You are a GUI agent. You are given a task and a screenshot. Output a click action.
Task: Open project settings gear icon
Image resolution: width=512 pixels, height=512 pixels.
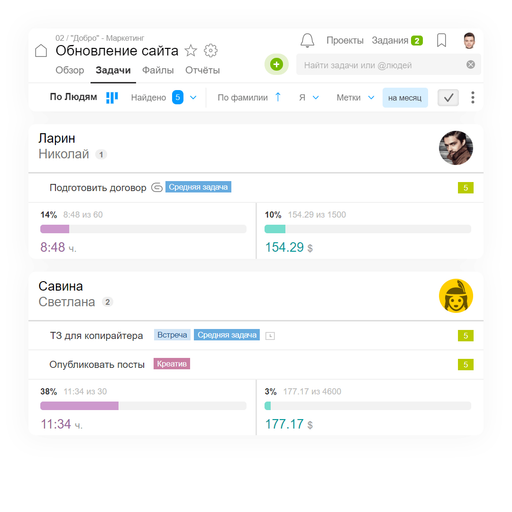coord(211,51)
